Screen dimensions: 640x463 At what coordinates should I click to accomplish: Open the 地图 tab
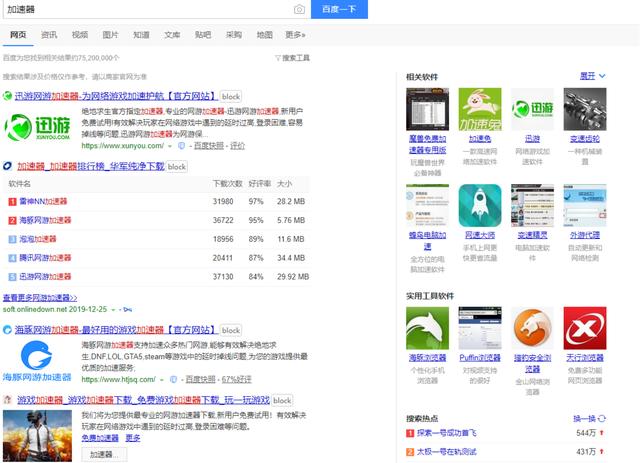click(264, 35)
